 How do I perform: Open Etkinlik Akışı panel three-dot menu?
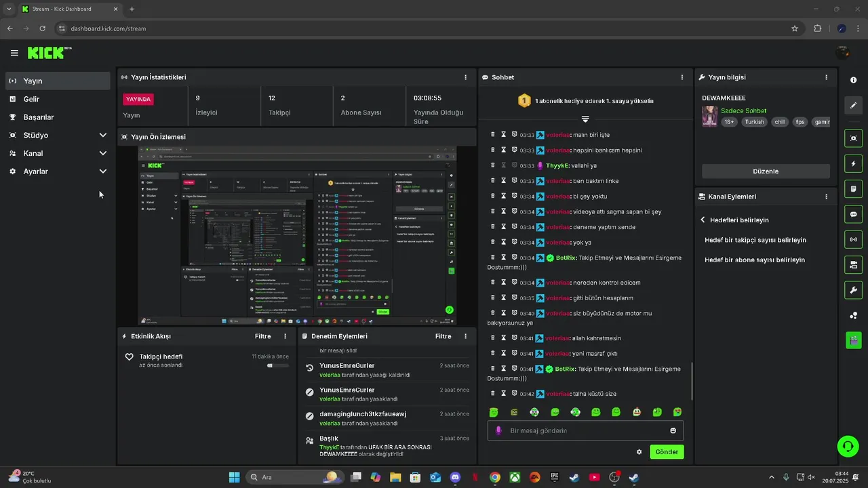[x=285, y=336]
